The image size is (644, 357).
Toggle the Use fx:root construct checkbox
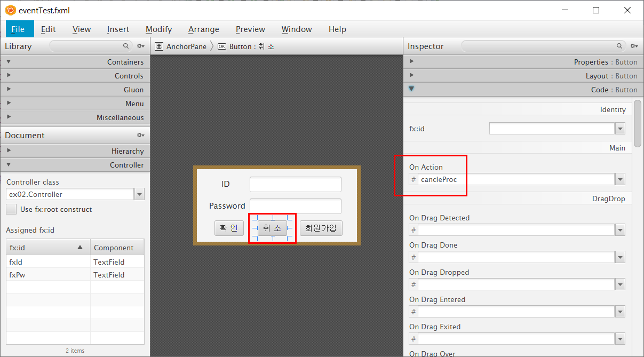[11, 209]
